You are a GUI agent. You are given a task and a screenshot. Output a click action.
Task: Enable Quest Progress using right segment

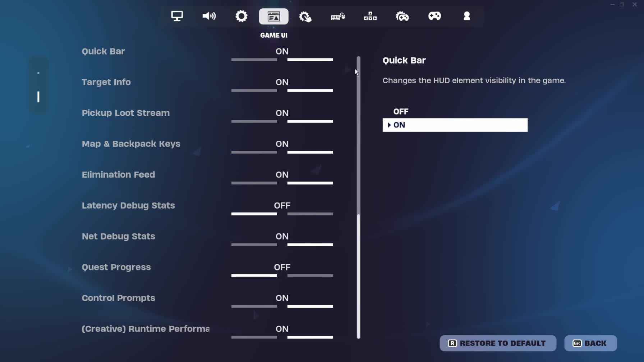pos(310,276)
